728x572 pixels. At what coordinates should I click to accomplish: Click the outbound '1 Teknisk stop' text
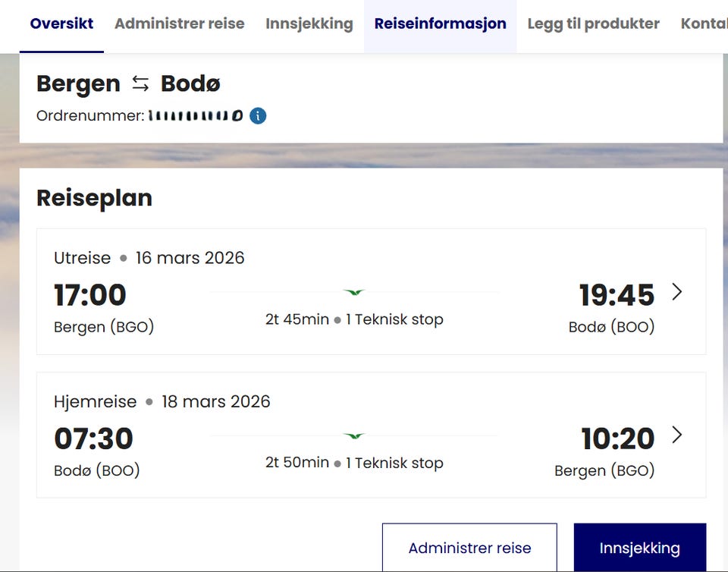[394, 319]
